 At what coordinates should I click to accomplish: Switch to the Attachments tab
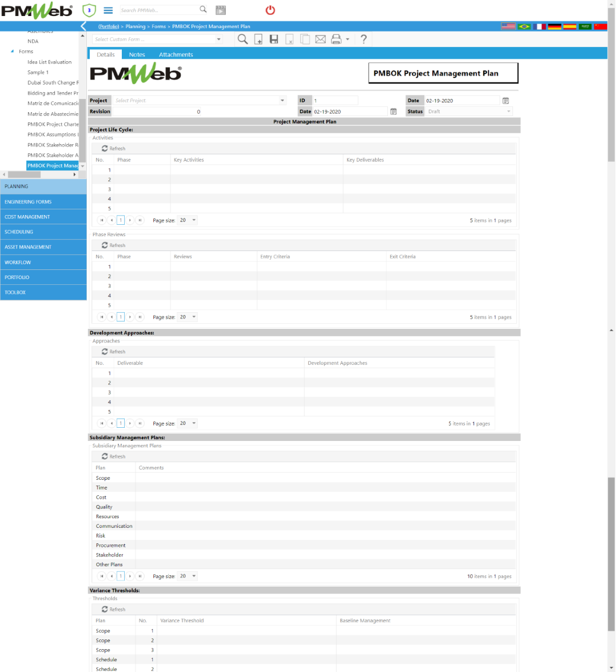pos(176,54)
